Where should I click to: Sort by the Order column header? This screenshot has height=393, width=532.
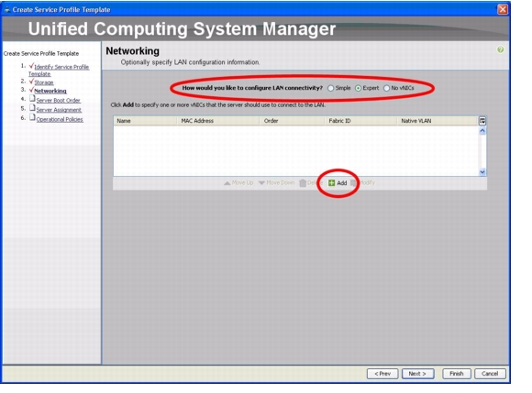pyautogui.click(x=292, y=121)
